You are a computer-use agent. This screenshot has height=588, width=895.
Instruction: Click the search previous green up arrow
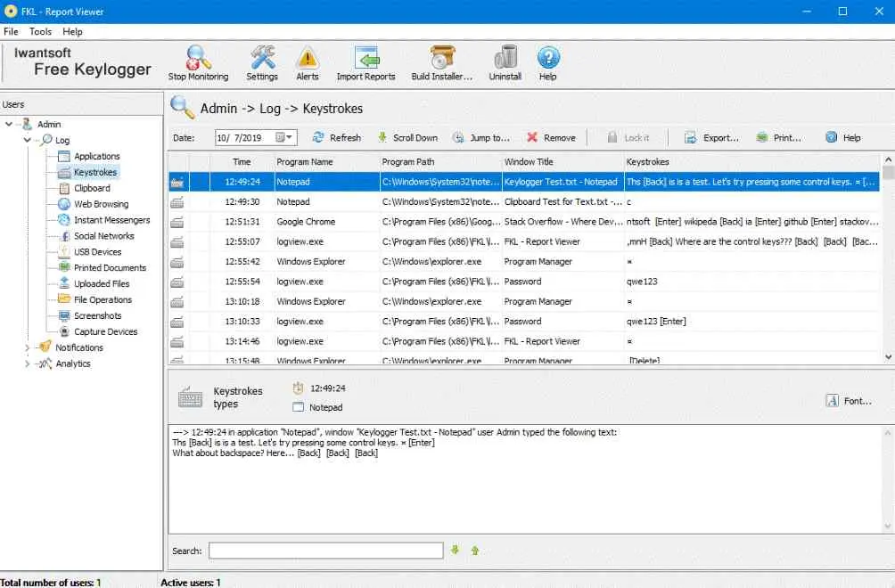[475, 551]
